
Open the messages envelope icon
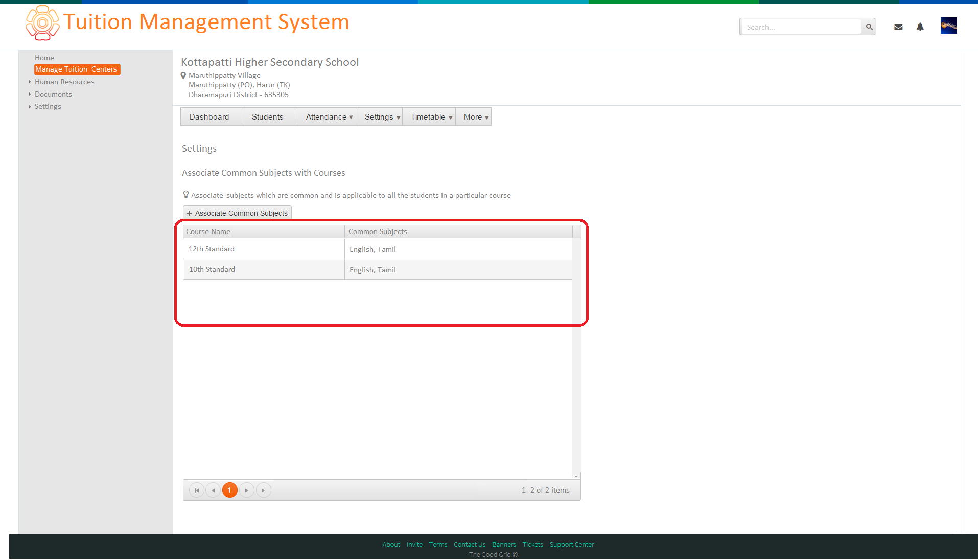pyautogui.click(x=898, y=27)
